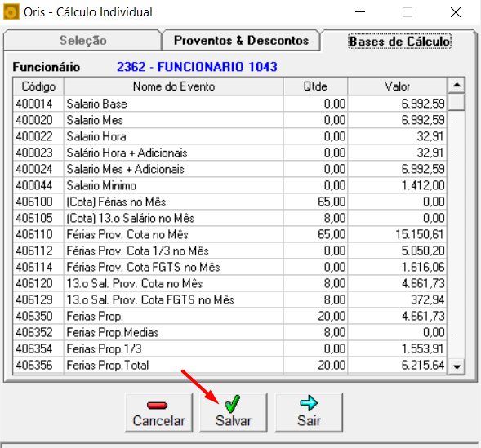Click the value 6.215,64 cell
This screenshot has height=448, width=481.
click(397, 366)
